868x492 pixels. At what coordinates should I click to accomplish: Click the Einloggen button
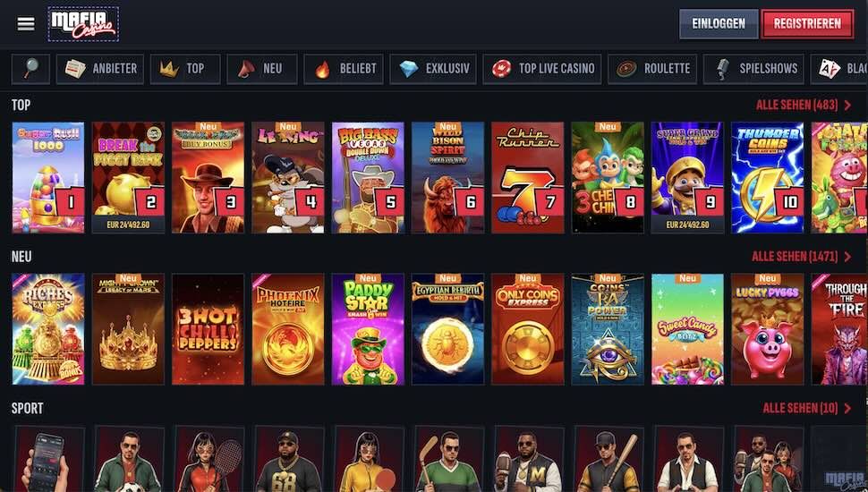pyautogui.click(x=719, y=24)
